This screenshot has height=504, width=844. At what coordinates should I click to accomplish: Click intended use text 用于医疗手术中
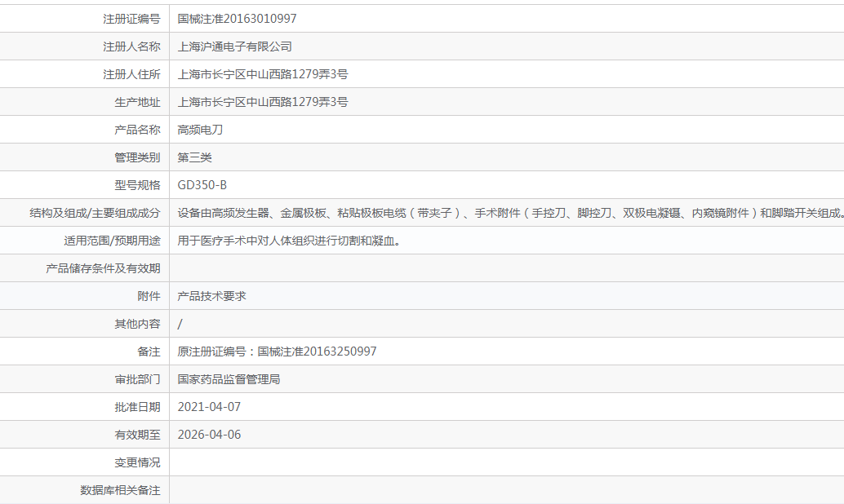[289, 241]
